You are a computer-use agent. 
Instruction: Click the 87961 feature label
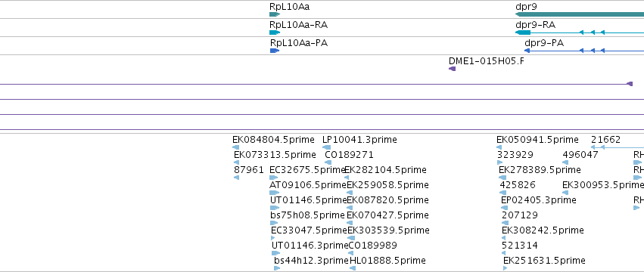tap(249, 170)
